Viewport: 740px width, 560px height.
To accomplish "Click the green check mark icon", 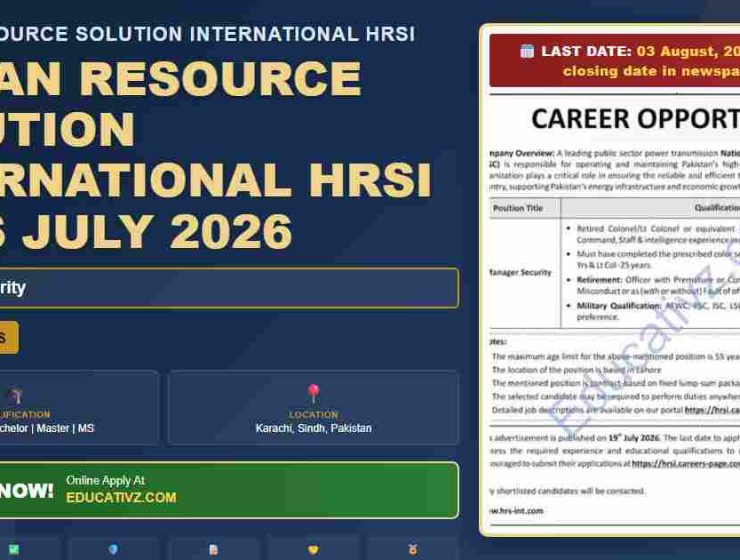I will click(14, 550).
